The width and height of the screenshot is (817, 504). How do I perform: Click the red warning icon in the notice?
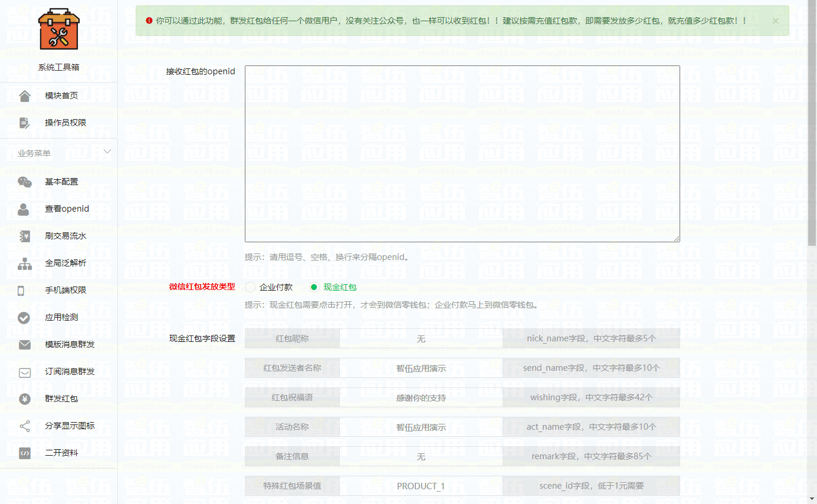pos(149,21)
